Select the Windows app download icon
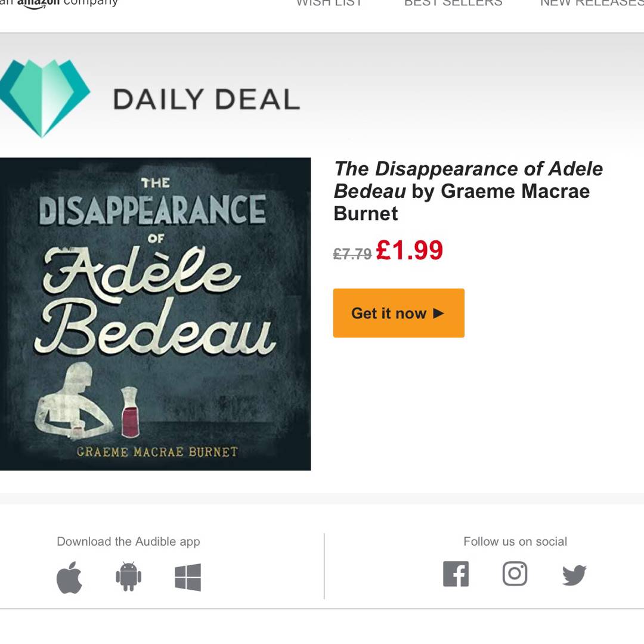The width and height of the screenshot is (644, 644). pos(188,577)
